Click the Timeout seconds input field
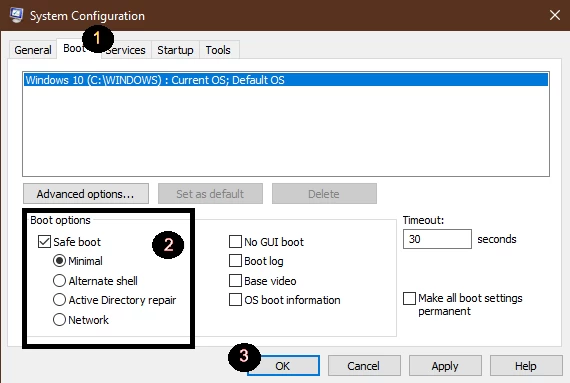Image resolution: width=570 pixels, height=383 pixels. (437, 239)
